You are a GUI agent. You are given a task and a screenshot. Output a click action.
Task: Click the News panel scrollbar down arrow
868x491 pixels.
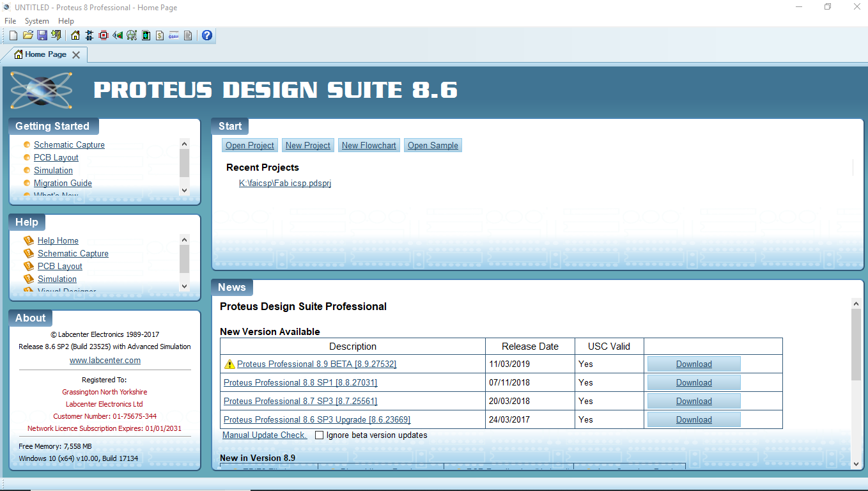pyautogui.click(x=856, y=464)
